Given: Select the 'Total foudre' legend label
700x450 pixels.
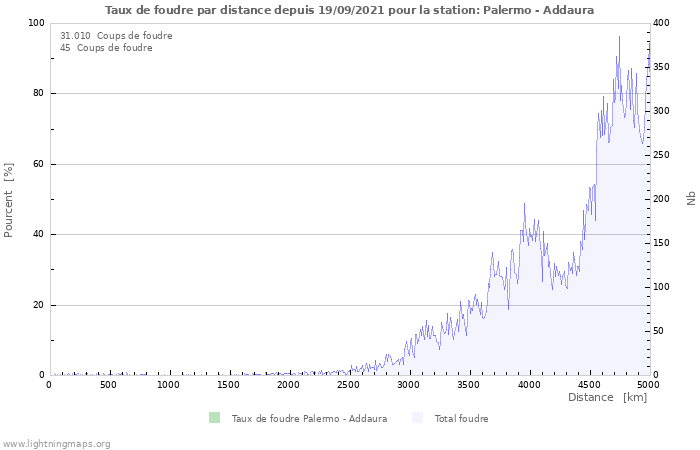Looking at the screenshot, I should [461, 418].
